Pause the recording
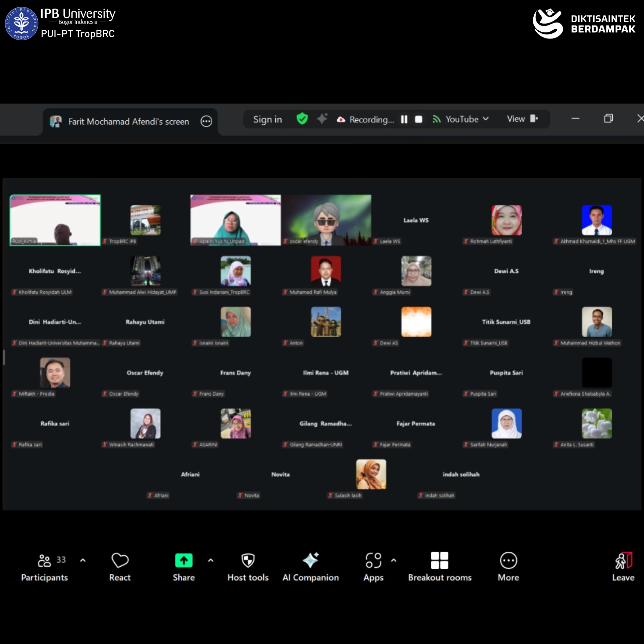 pyautogui.click(x=404, y=119)
